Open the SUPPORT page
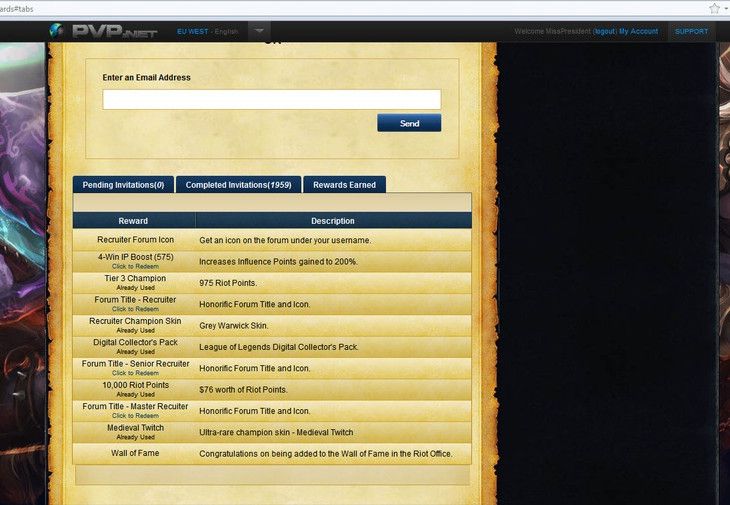The image size is (730, 505). pos(691,32)
